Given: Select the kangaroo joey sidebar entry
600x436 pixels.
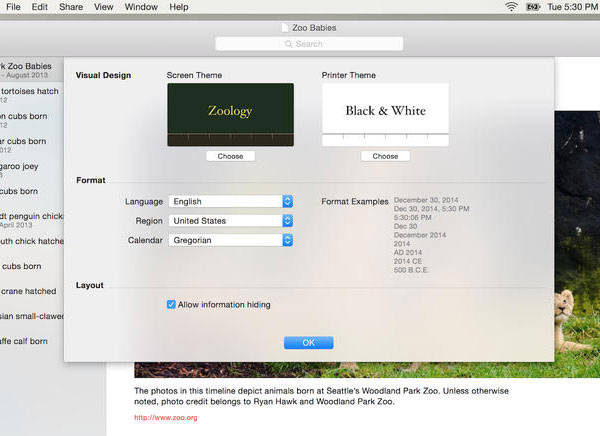Looking at the screenshot, I should click(x=32, y=170).
